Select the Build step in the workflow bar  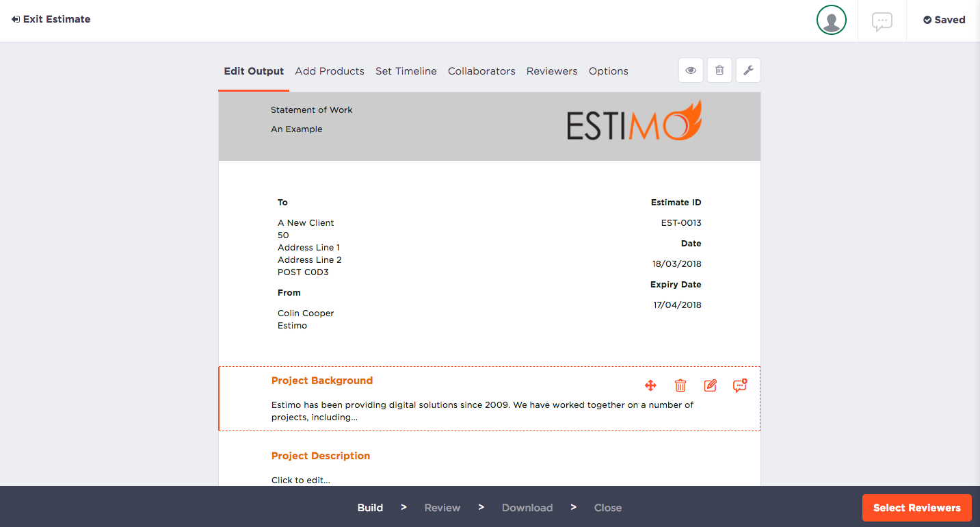[x=370, y=507]
